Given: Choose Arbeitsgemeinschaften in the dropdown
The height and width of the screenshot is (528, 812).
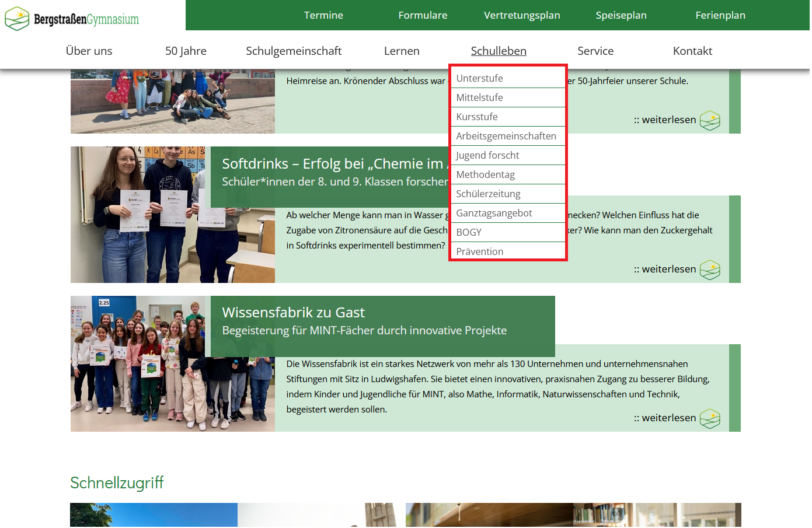Looking at the screenshot, I should coord(506,136).
